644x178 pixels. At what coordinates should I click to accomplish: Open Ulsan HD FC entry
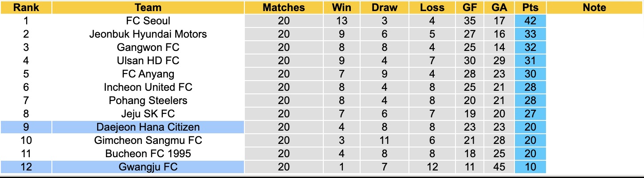148,61
